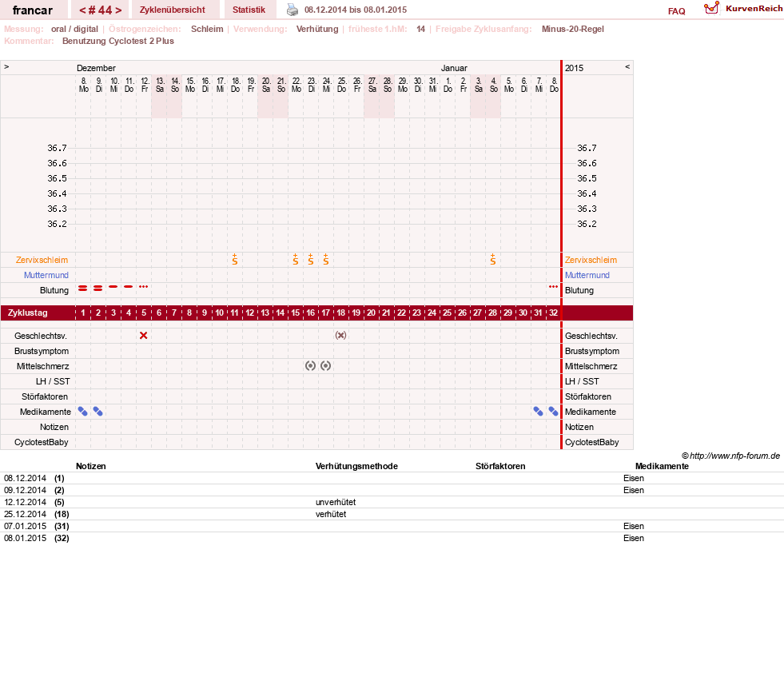The height and width of the screenshot is (689, 784).
Task: Click heavy bleeding marker on cycle day 1
Action: [x=83, y=288]
